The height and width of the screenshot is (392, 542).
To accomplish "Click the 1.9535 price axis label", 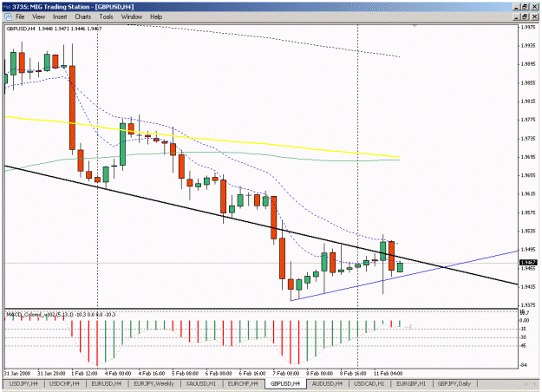I will tap(528, 231).
